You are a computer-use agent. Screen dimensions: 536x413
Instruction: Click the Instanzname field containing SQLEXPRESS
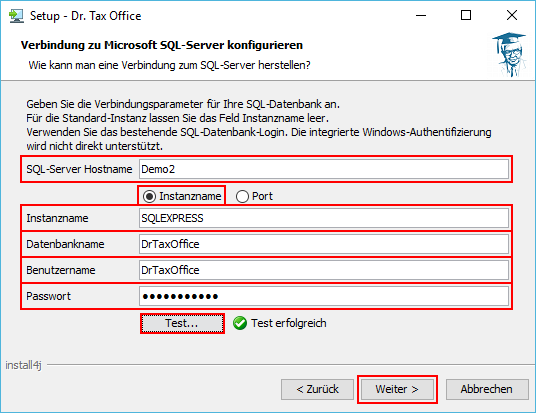click(324, 218)
